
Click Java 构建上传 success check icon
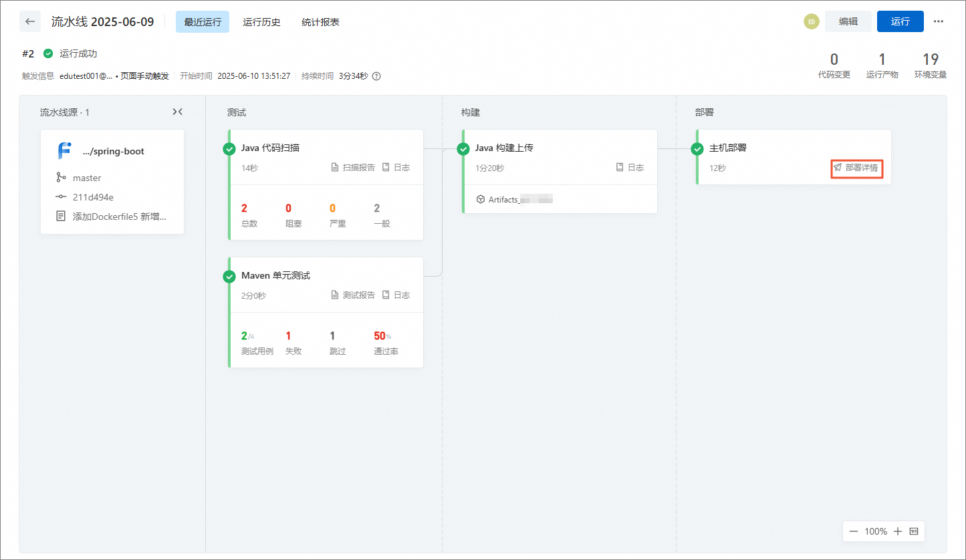[x=463, y=149]
